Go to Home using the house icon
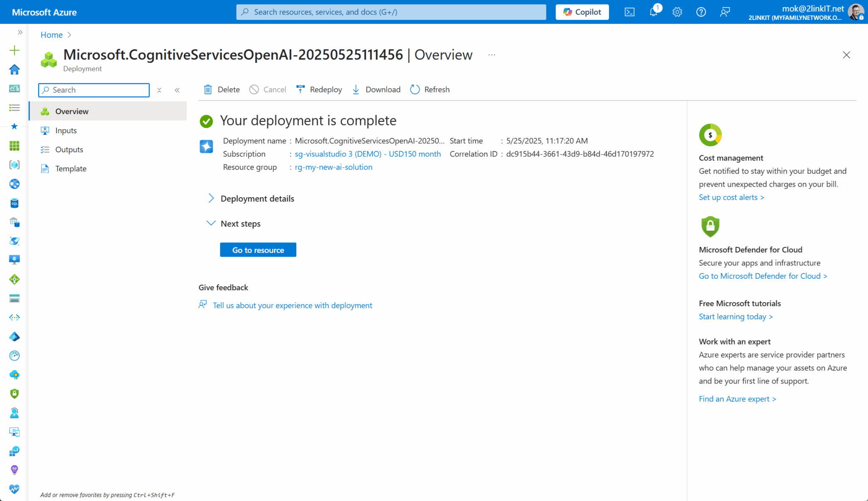The image size is (868, 501). (x=14, y=69)
